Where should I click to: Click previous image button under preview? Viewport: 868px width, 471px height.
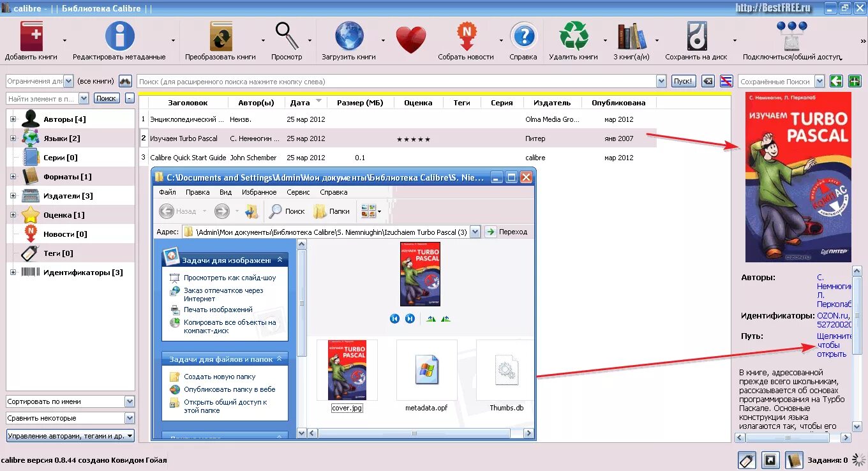(394, 318)
